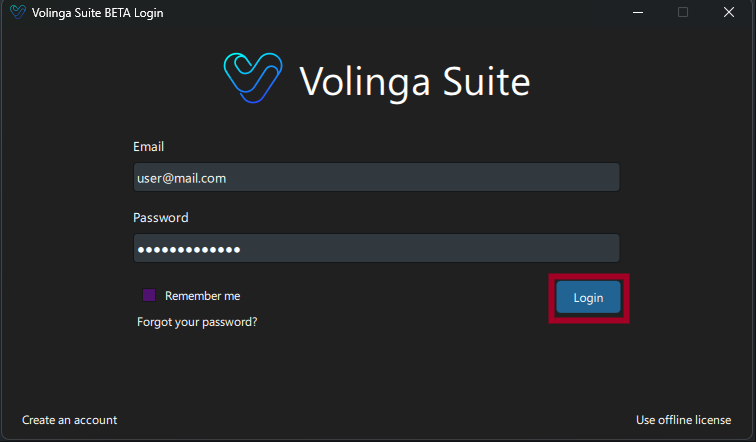756x442 pixels.
Task: Click the user@mail.com text in Email
Action: tap(181, 178)
